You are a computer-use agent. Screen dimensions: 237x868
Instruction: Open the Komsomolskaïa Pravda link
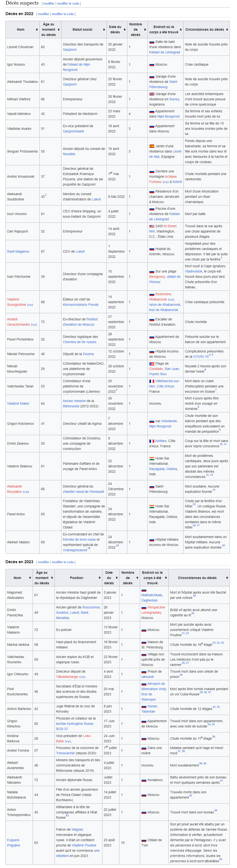click(80, 305)
